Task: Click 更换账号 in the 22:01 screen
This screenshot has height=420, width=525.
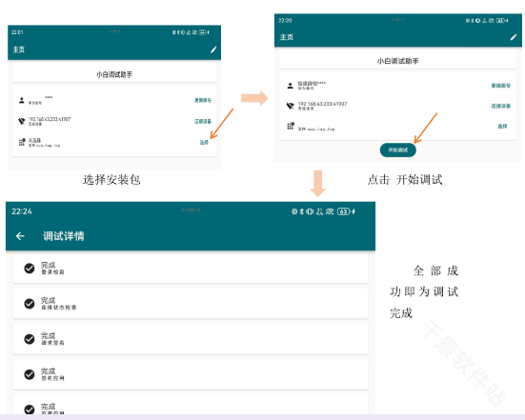Action: [x=203, y=100]
